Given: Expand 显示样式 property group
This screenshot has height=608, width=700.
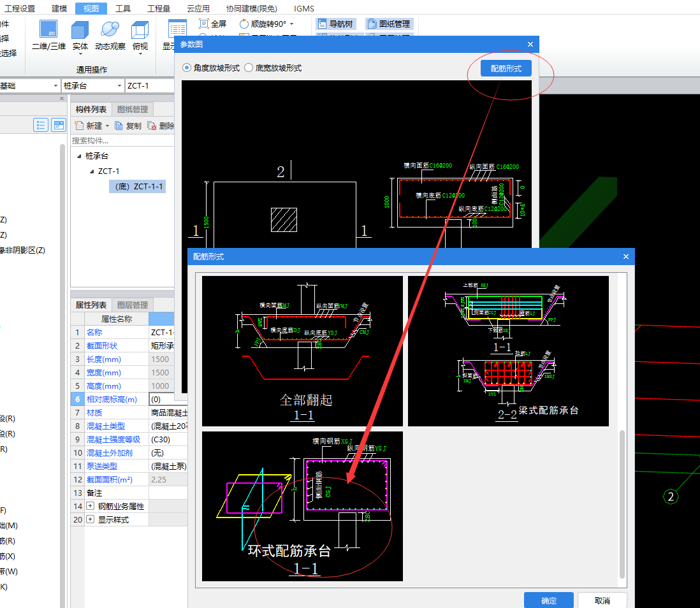Looking at the screenshot, I should 90,519.
